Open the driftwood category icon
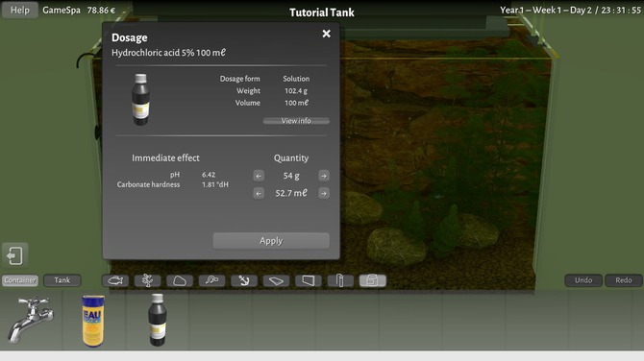 211,280
